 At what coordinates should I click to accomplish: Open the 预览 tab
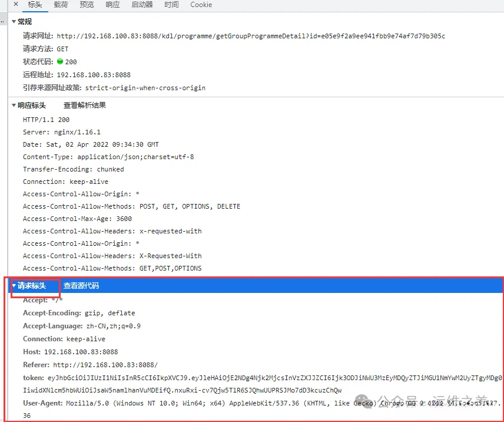tap(87, 5)
